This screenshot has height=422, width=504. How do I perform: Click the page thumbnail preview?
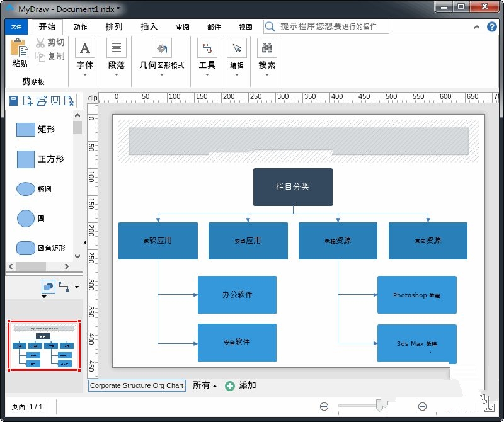pyautogui.click(x=44, y=346)
